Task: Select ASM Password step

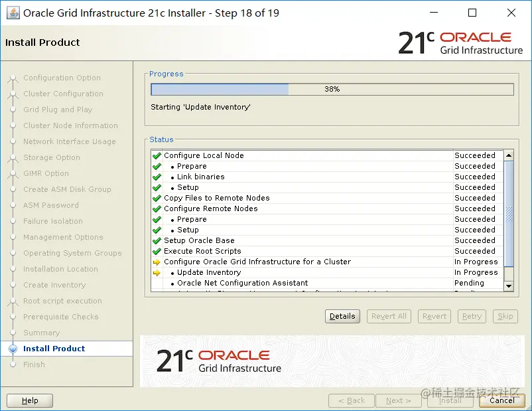Action: click(51, 206)
